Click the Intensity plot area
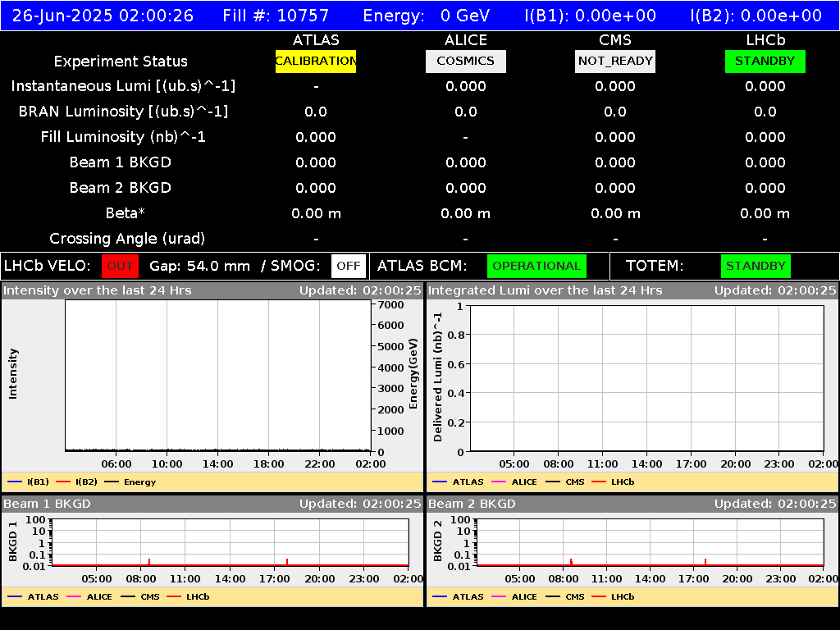Image resolution: width=840 pixels, height=630 pixels. 218,375
